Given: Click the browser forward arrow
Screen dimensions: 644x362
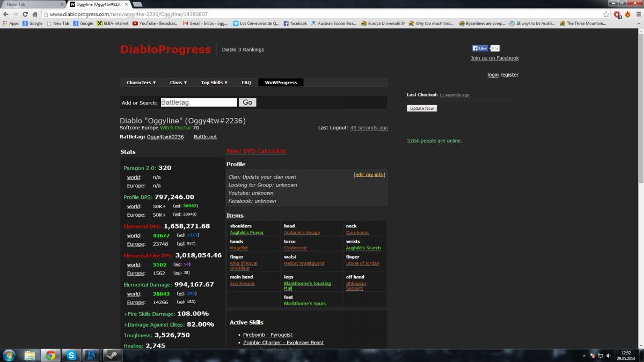Looking at the screenshot, I should point(15,14).
